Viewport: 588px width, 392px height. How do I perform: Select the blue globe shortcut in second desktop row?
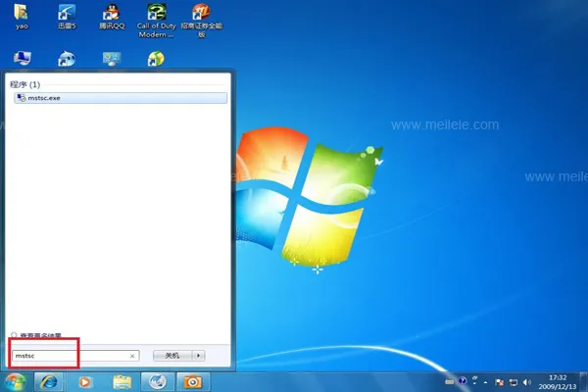67,59
